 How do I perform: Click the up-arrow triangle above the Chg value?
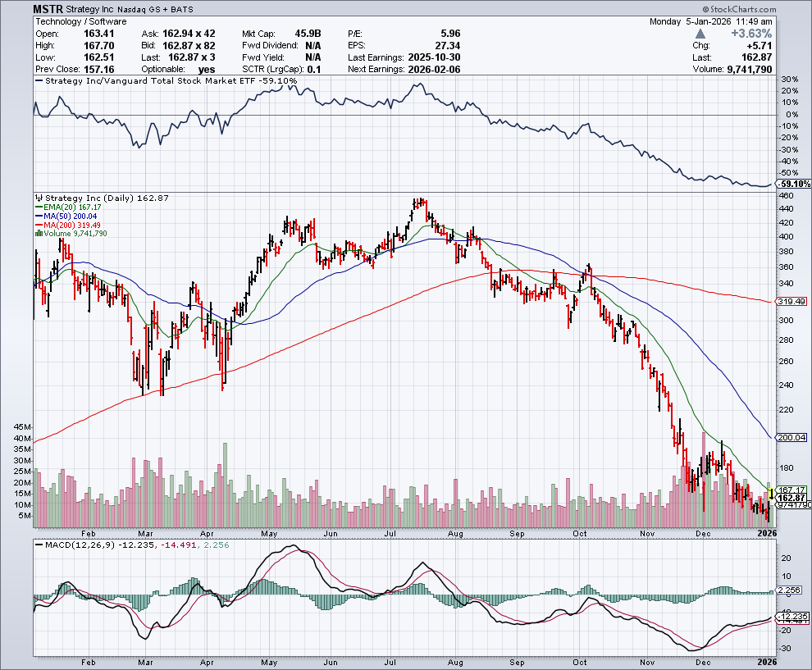pos(700,34)
